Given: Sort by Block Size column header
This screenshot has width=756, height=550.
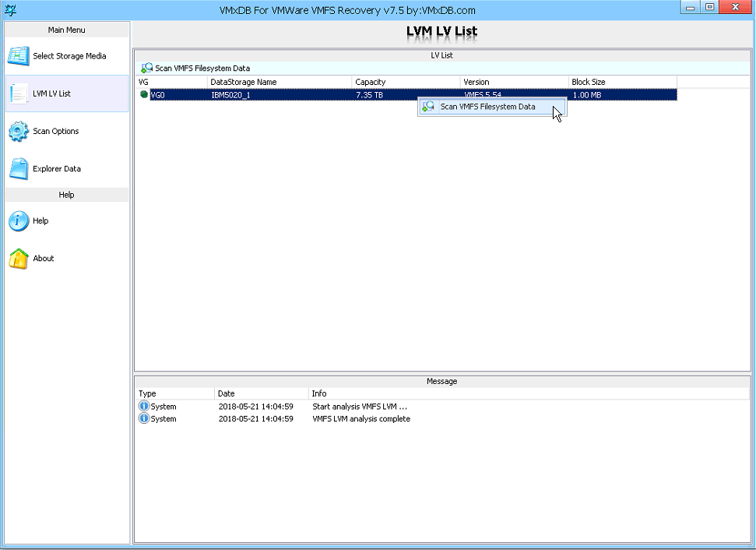Looking at the screenshot, I should [622, 82].
